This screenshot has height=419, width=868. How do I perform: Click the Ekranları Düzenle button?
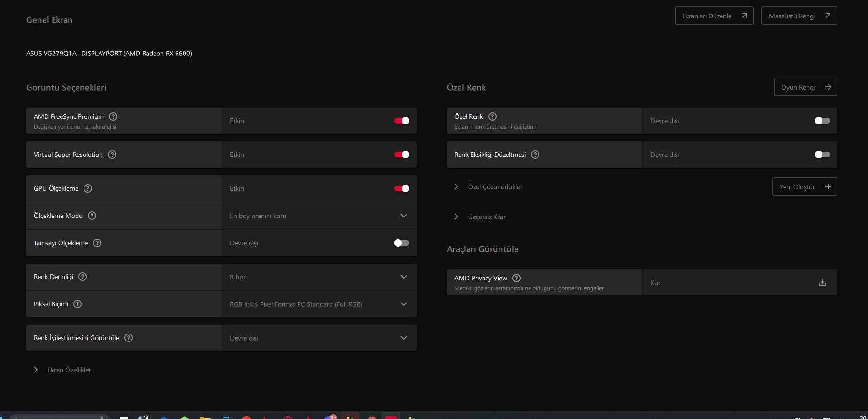tap(714, 16)
